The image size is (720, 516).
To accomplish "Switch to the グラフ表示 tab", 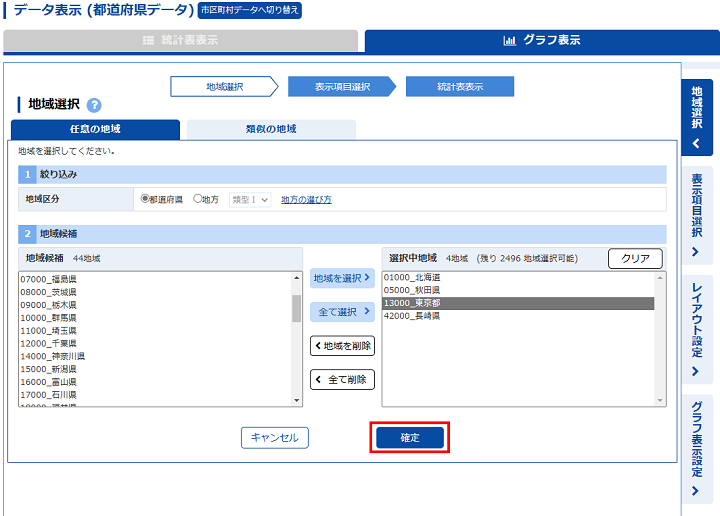I will click(x=542, y=40).
